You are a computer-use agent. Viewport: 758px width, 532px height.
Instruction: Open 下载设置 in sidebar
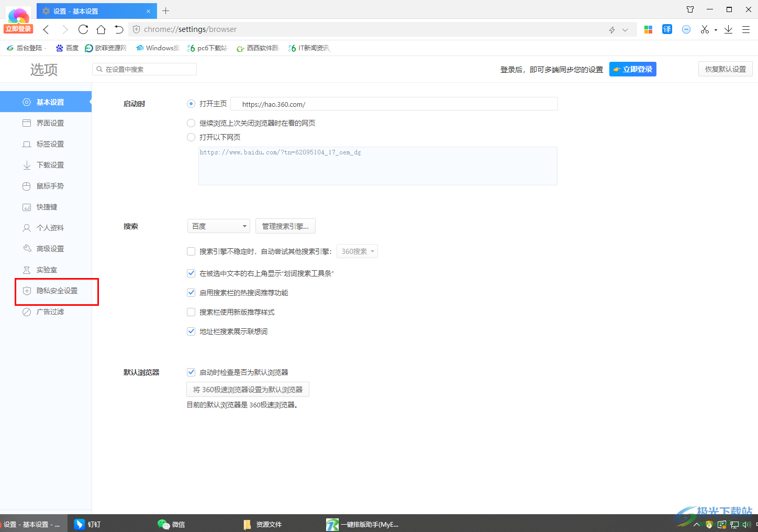46,165
